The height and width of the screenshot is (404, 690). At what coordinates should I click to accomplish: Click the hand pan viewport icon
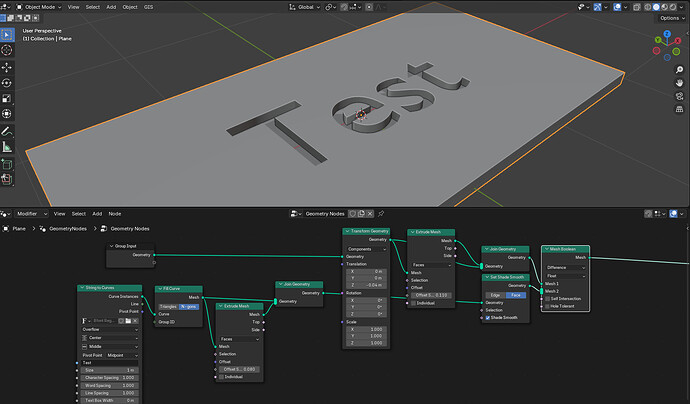(x=679, y=83)
